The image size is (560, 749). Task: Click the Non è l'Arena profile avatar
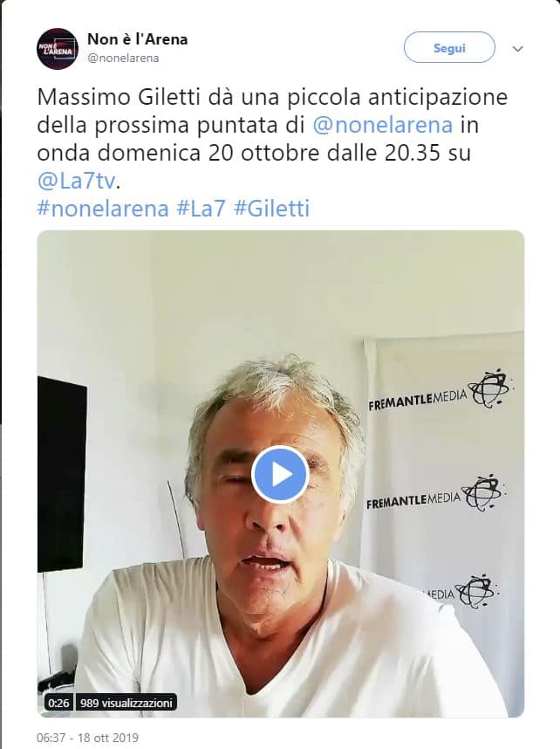point(58,48)
